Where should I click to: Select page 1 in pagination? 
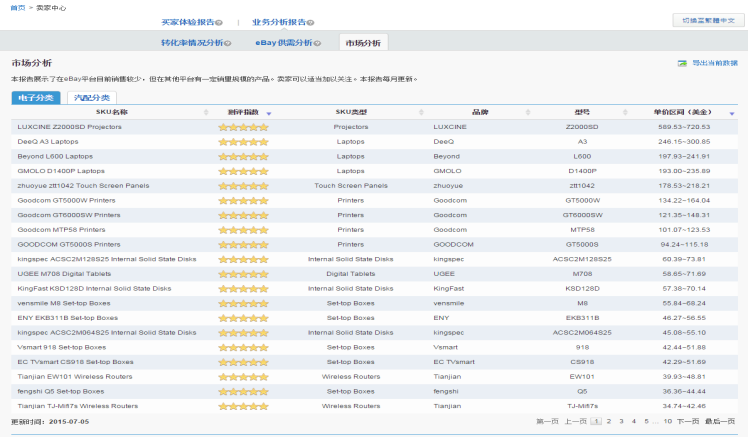pyautogui.click(x=596, y=421)
